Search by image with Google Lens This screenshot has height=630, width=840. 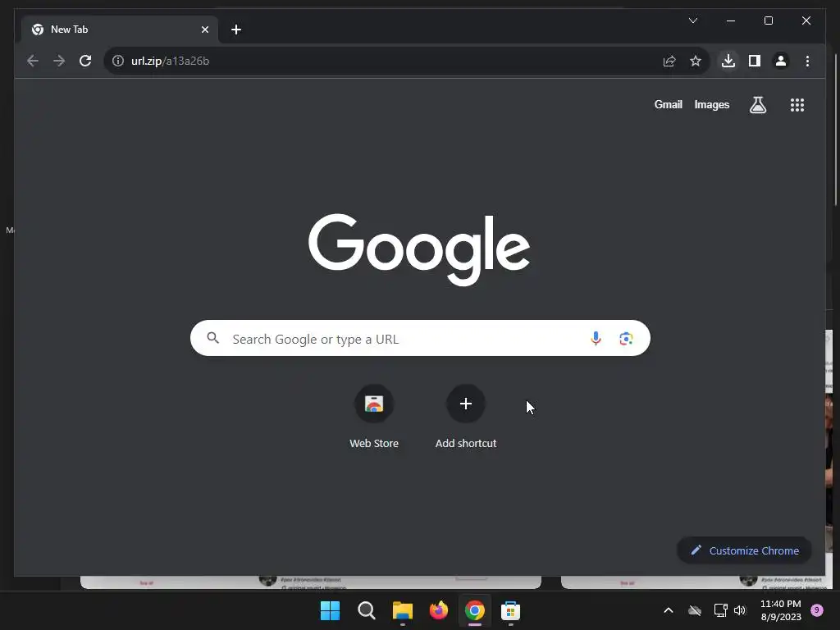626,338
